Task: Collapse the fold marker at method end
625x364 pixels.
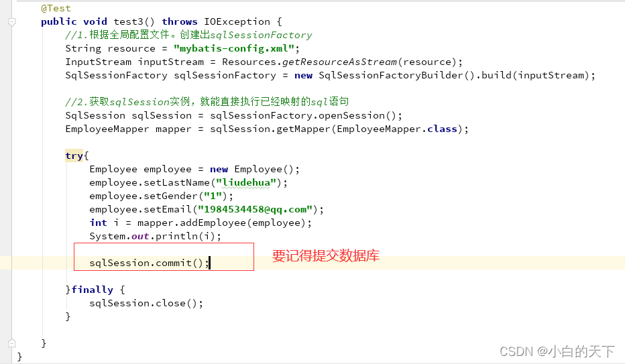Action: click(12, 343)
